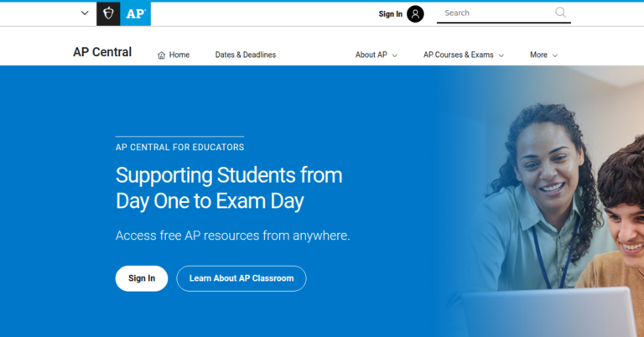
Task: Click the Home house icon
Action: coord(161,55)
